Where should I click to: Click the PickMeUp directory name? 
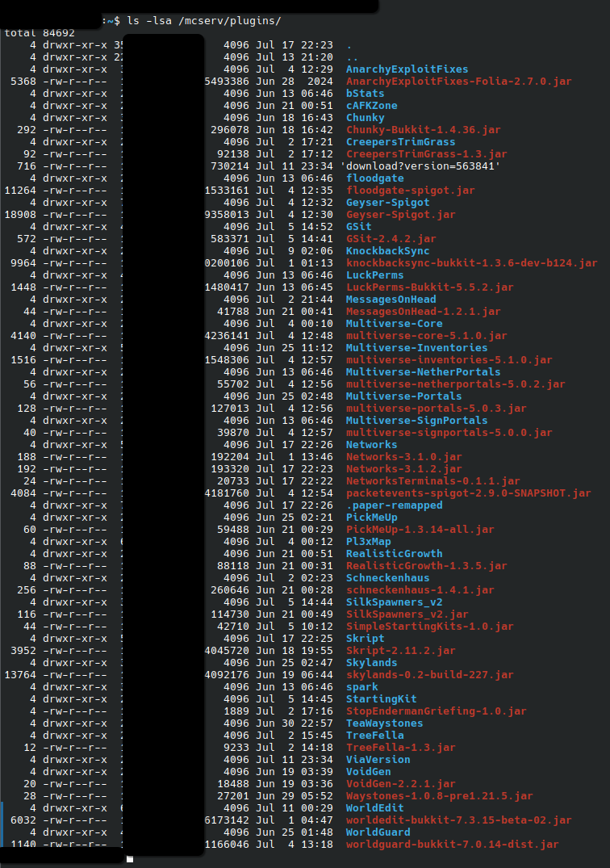click(372, 518)
